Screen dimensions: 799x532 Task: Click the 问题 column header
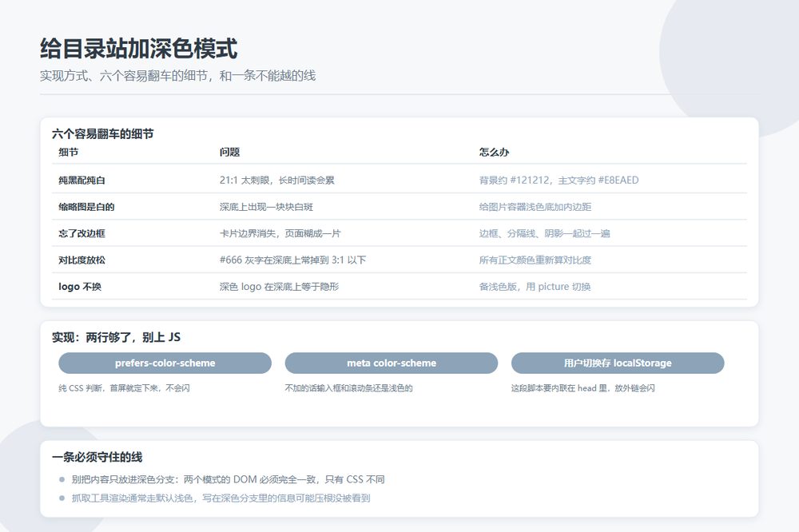(230, 153)
